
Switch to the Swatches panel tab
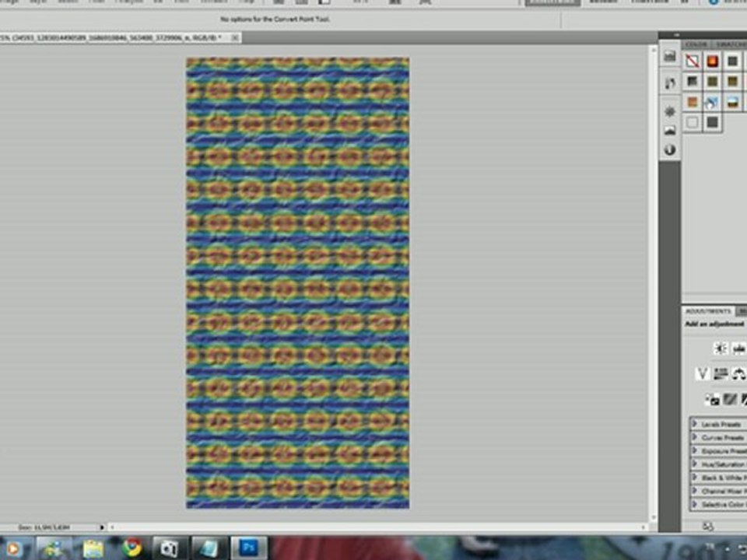[x=731, y=44]
